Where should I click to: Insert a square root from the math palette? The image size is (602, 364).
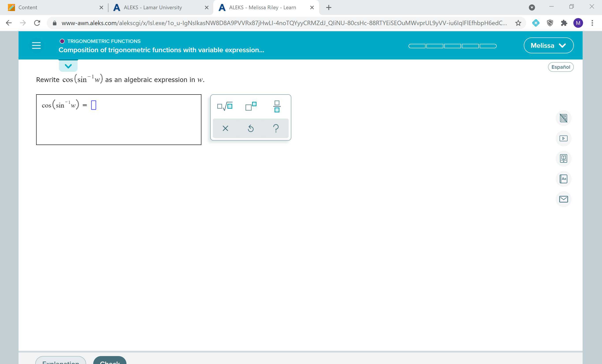(x=225, y=106)
